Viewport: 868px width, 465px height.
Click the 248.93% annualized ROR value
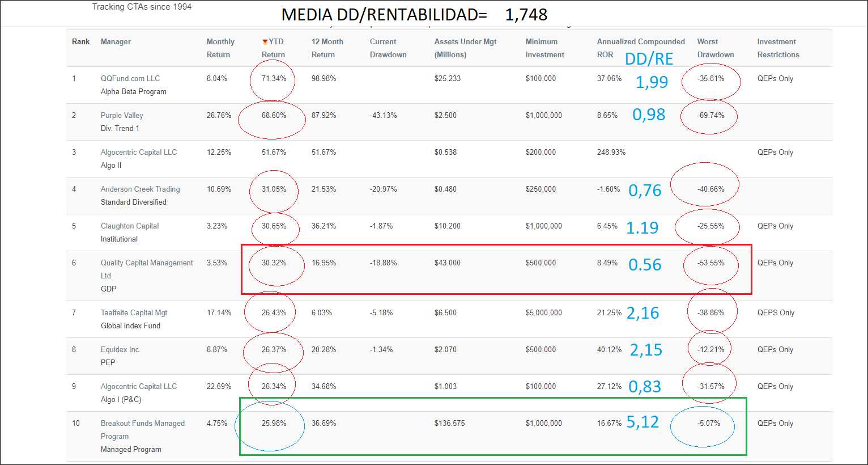(x=611, y=153)
